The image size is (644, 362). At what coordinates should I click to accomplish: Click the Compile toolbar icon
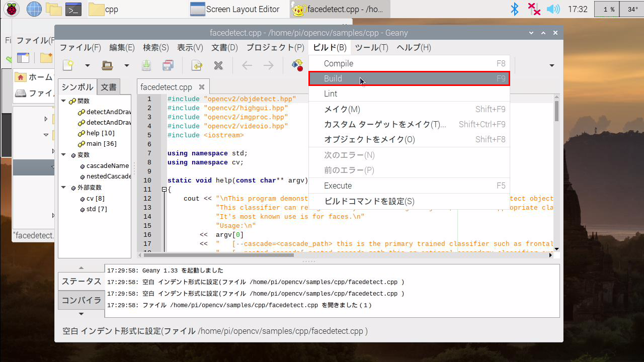pos(297,65)
